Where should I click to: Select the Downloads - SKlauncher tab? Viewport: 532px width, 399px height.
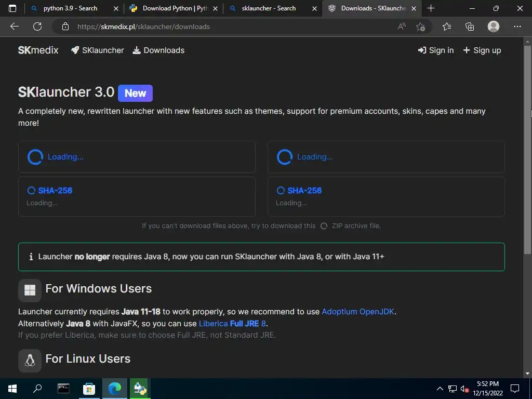pos(373,8)
